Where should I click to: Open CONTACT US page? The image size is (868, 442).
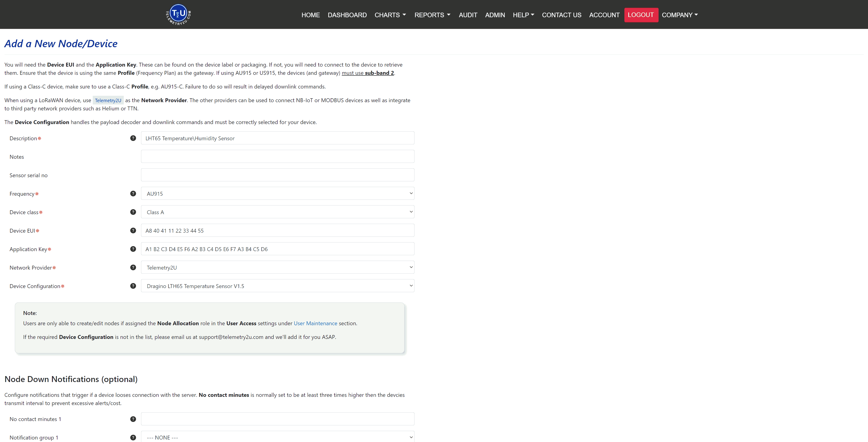561,15
